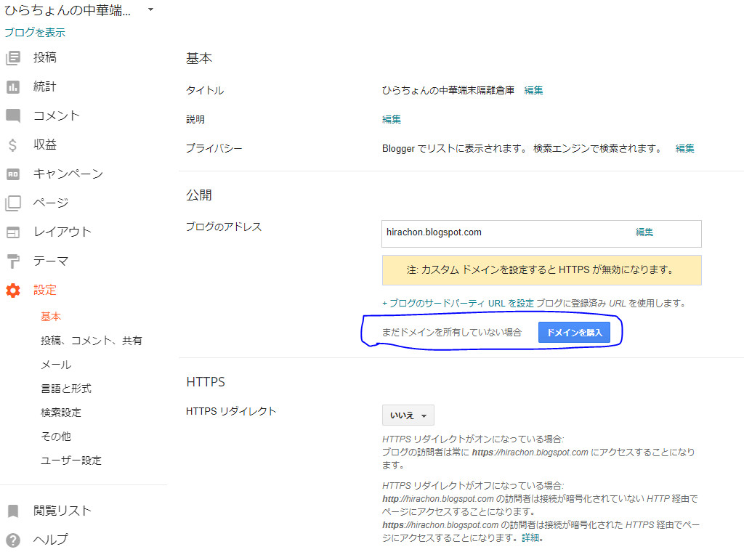This screenshot has width=744, height=560.
Task: Open 投稿 in the sidebar menu
Action: [x=45, y=57]
